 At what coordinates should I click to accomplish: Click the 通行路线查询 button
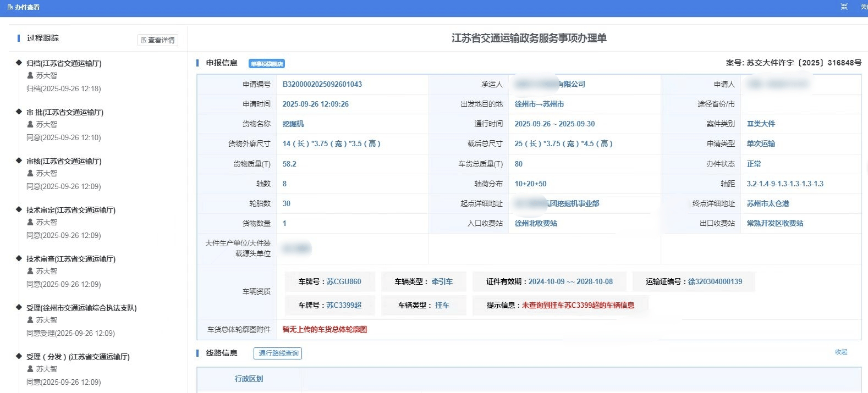[x=278, y=353]
